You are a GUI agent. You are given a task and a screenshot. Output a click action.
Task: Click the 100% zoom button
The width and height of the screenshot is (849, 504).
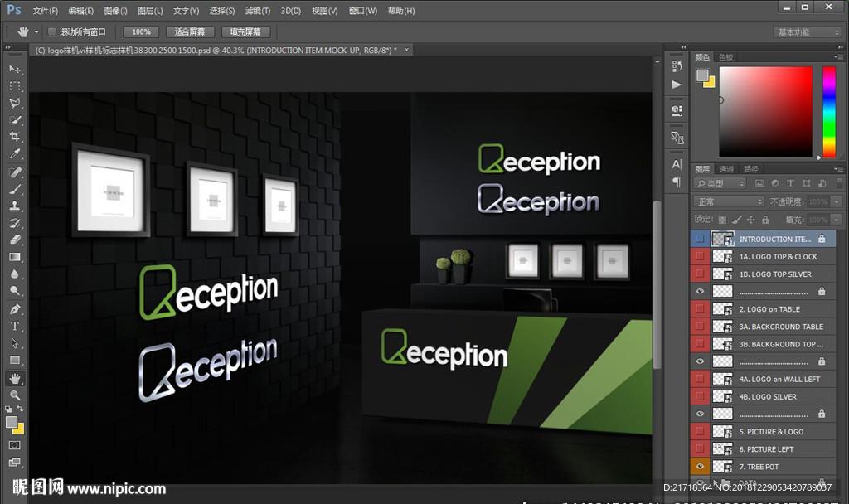point(141,32)
